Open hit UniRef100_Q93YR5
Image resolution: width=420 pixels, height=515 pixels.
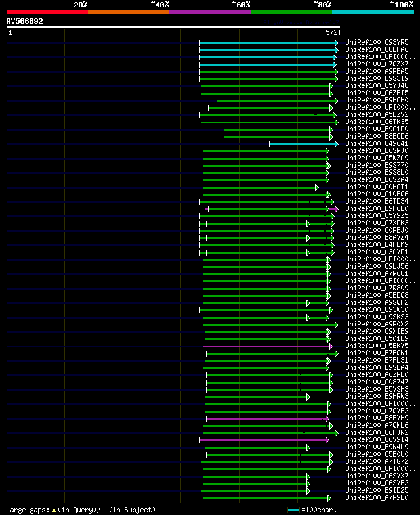tap(377, 42)
